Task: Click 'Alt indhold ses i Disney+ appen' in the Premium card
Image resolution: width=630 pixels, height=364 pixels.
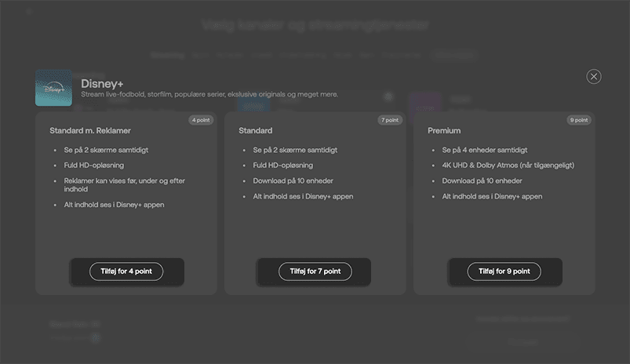Action: click(x=492, y=196)
